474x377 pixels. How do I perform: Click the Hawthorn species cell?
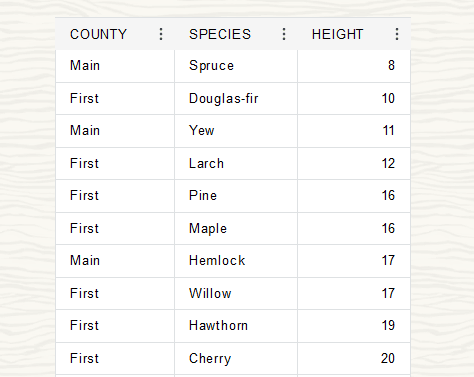point(236,326)
